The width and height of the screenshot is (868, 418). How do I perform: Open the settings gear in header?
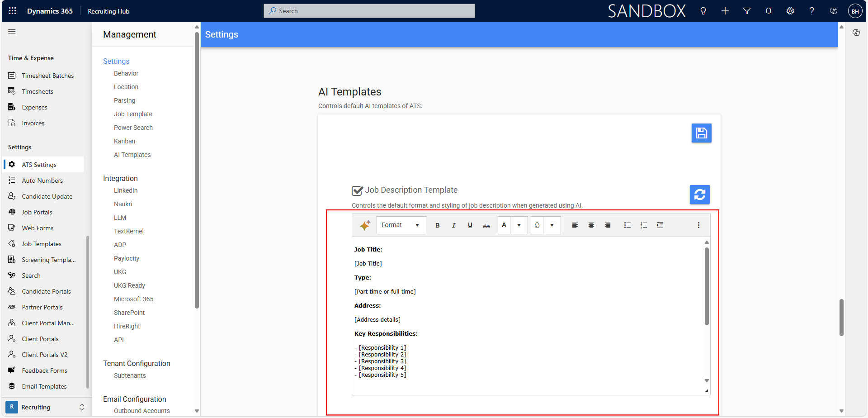[790, 11]
